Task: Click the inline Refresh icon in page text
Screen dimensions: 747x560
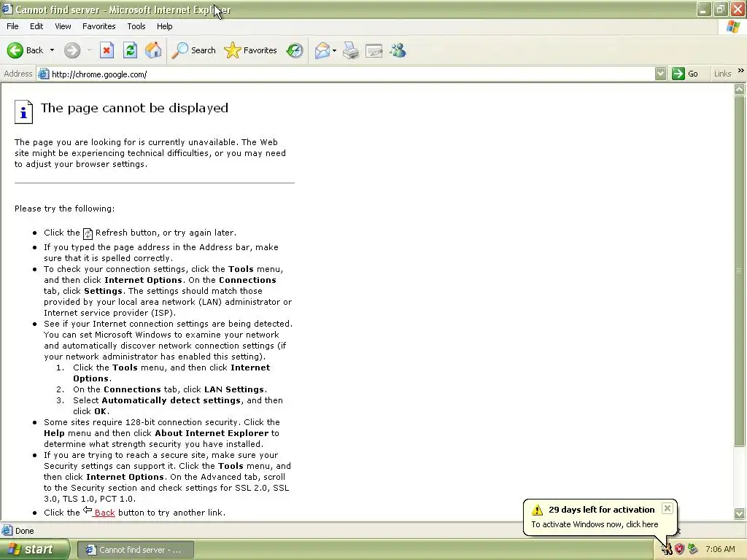Action: click(88, 234)
